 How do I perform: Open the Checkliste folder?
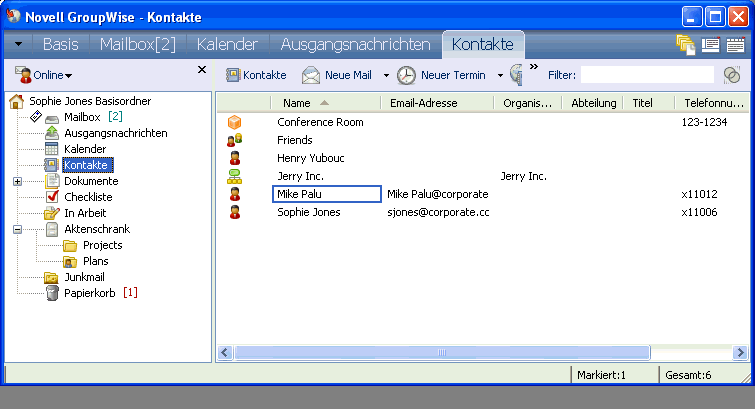point(88,197)
